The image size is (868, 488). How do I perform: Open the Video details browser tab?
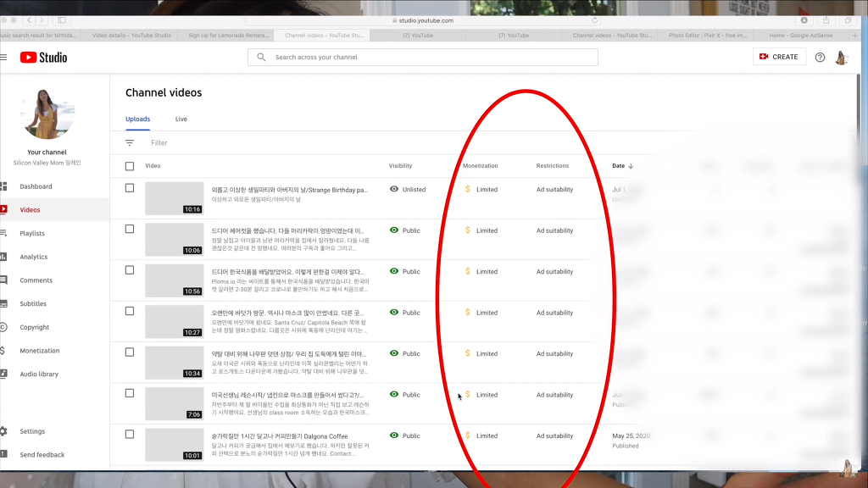[131, 36]
